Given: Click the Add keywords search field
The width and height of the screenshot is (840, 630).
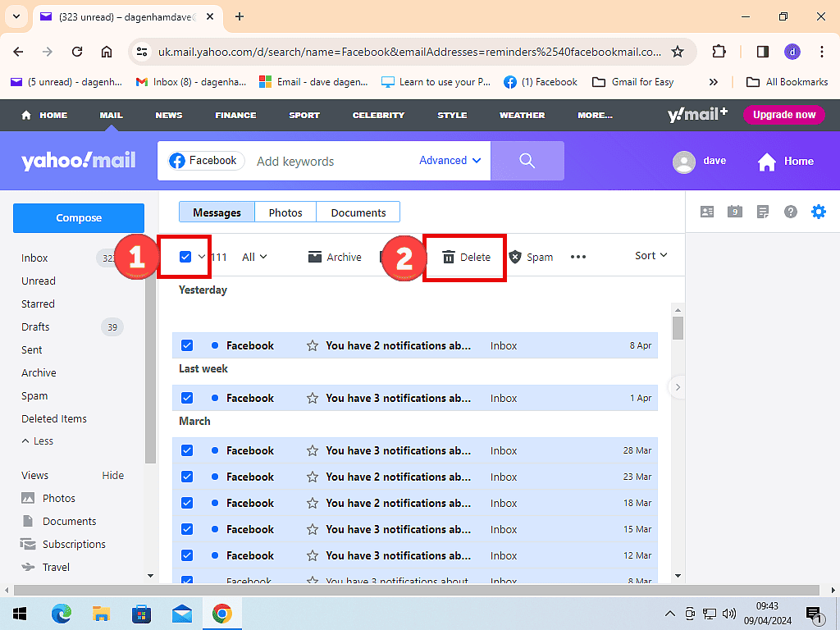Looking at the screenshot, I should (328, 162).
